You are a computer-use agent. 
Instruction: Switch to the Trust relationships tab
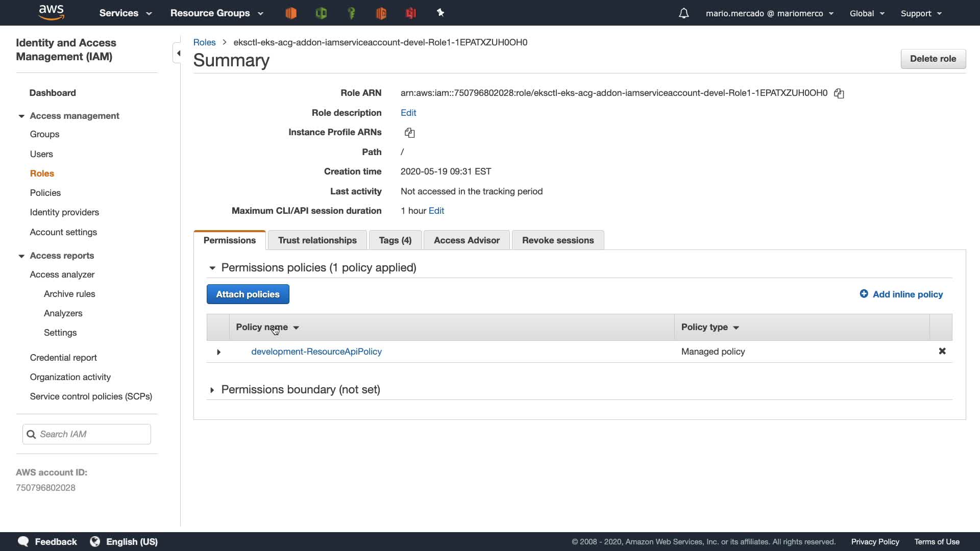(x=317, y=240)
